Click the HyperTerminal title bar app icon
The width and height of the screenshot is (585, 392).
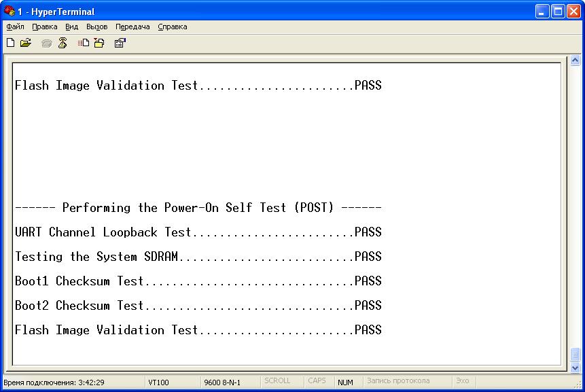click(10, 11)
